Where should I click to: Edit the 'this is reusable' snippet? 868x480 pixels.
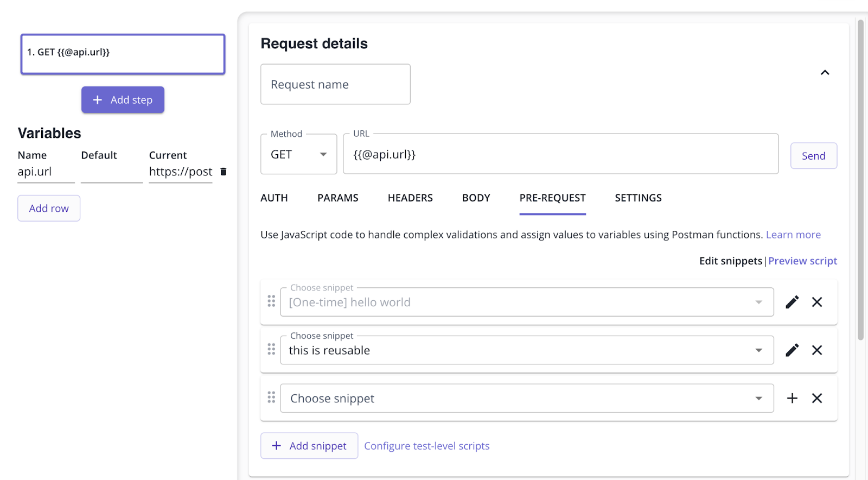pyautogui.click(x=792, y=350)
